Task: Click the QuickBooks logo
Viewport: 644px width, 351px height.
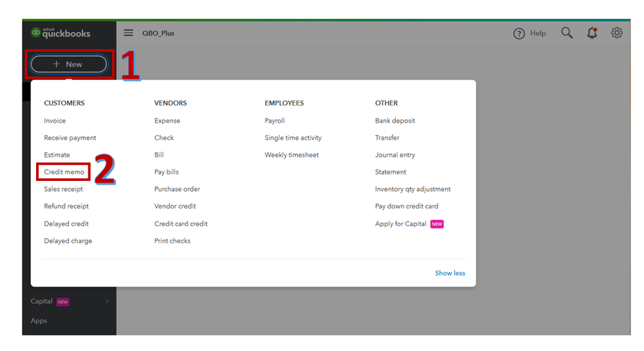Action: point(61,33)
